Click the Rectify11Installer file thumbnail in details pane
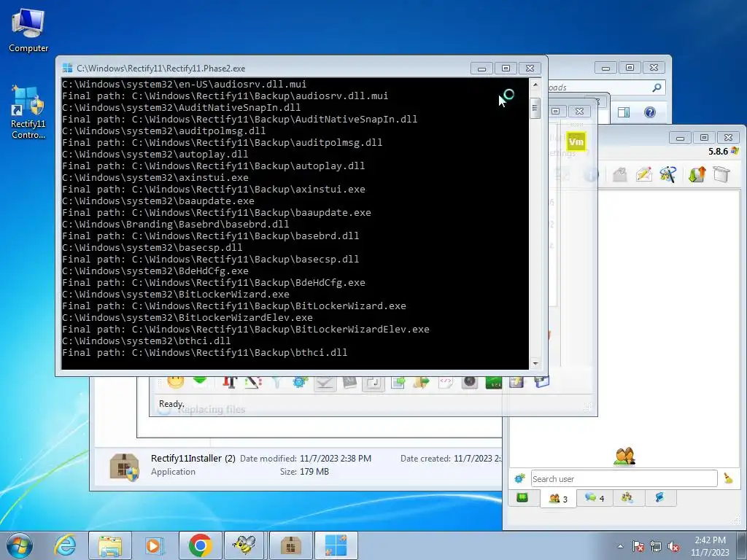The width and height of the screenshot is (747, 560). [x=124, y=467]
